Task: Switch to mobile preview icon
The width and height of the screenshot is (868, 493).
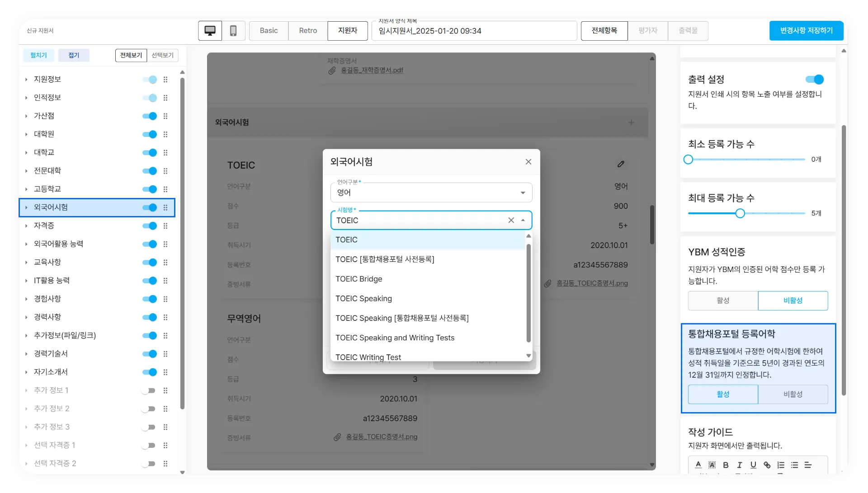Action: click(233, 31)
